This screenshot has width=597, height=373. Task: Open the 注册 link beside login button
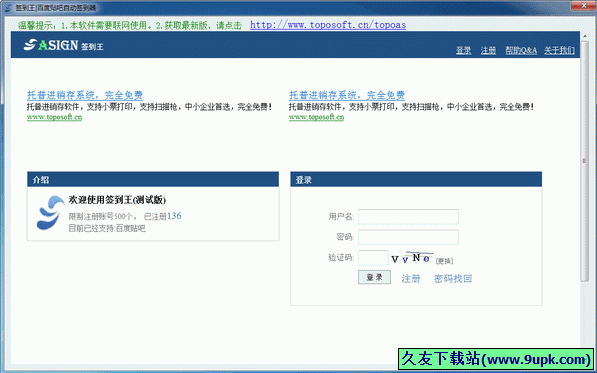pyautogui.click(x=411, y=279)
